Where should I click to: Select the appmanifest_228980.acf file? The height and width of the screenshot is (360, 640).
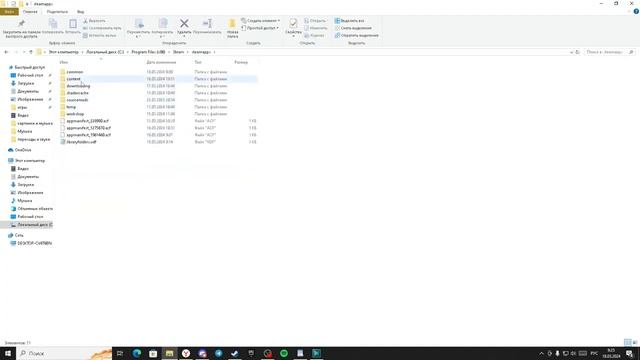point(87,121)
